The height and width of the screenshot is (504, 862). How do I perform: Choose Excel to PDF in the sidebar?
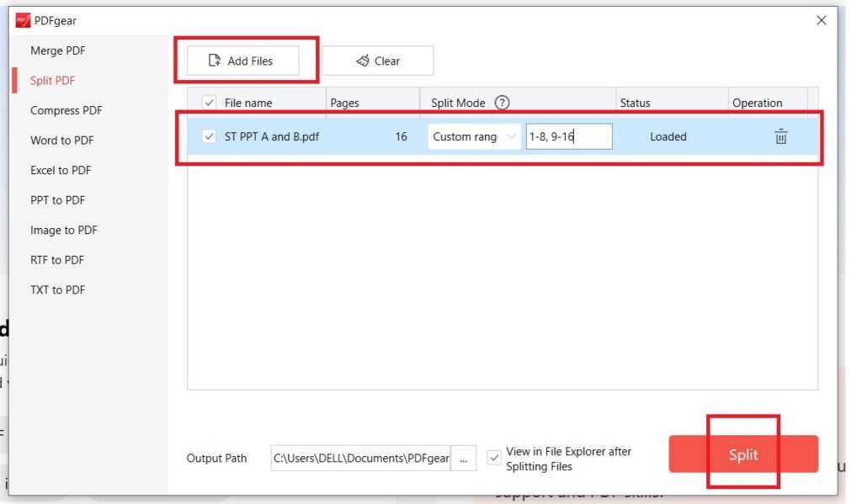(x=61, y=170)
